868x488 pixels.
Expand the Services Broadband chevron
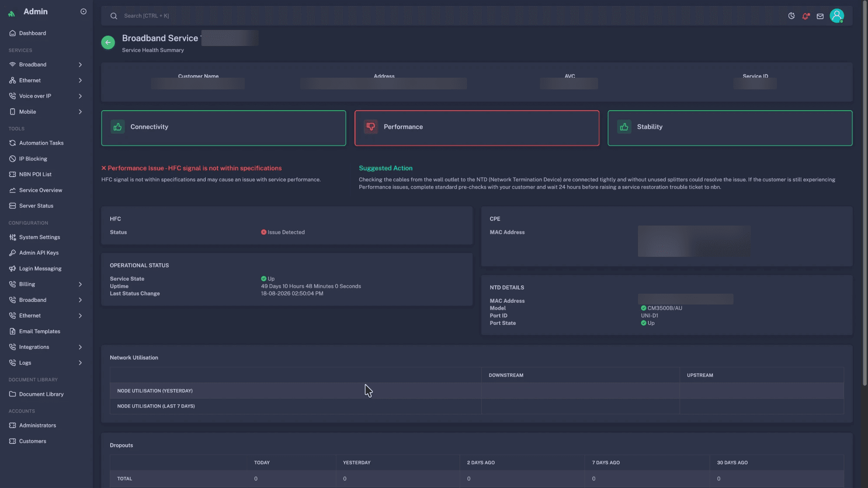coord(80,65)
